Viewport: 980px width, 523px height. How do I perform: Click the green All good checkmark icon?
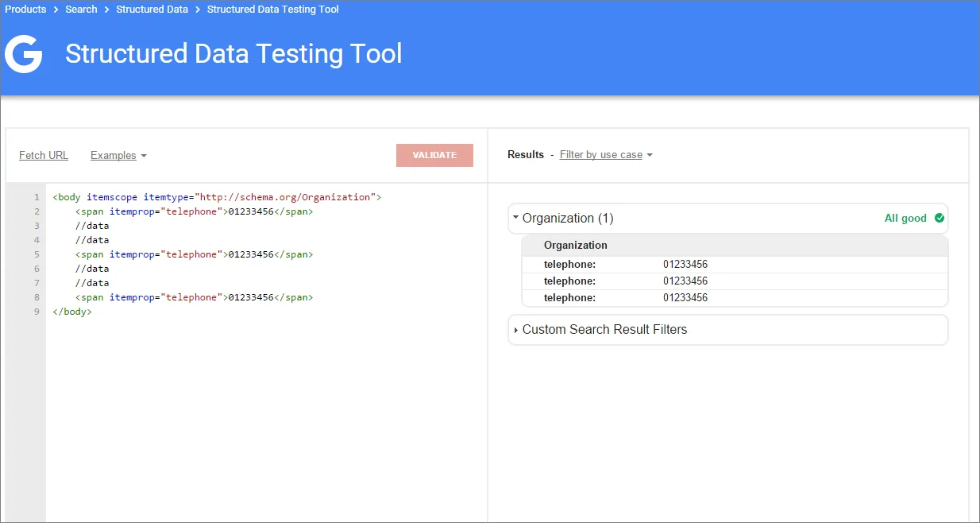[939, 218]
